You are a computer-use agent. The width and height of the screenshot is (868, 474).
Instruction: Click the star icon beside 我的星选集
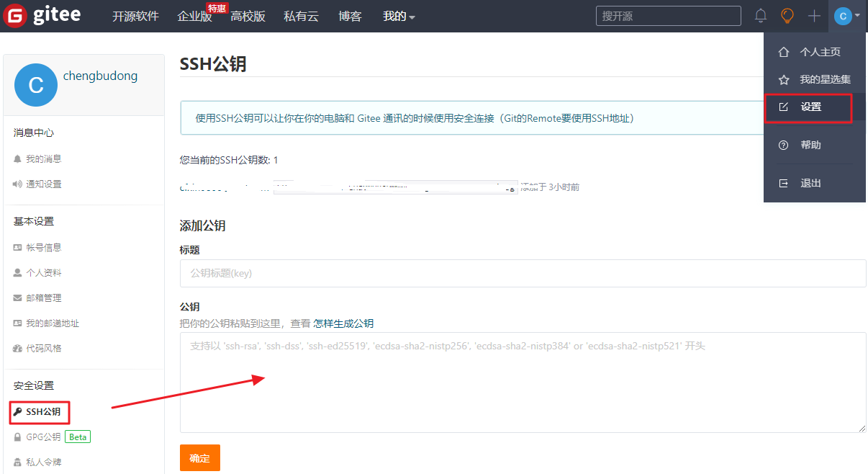pyautogui.click(x=784, y=79)
